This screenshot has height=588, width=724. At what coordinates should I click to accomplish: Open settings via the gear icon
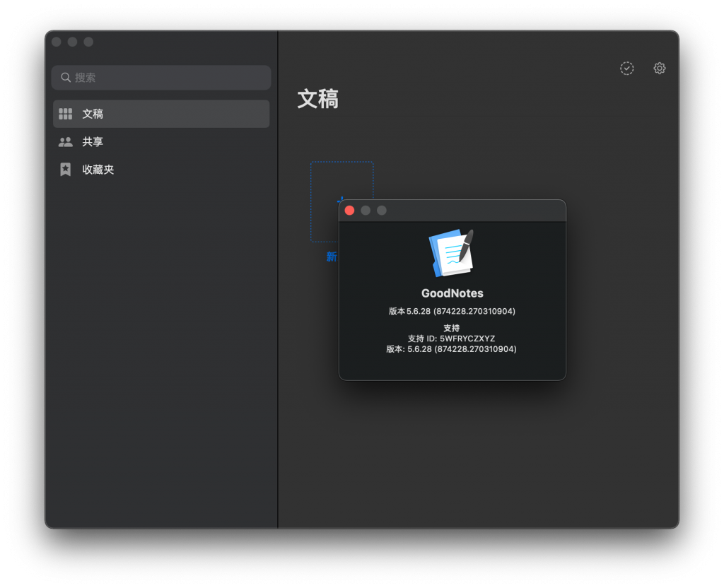[660, 69]
